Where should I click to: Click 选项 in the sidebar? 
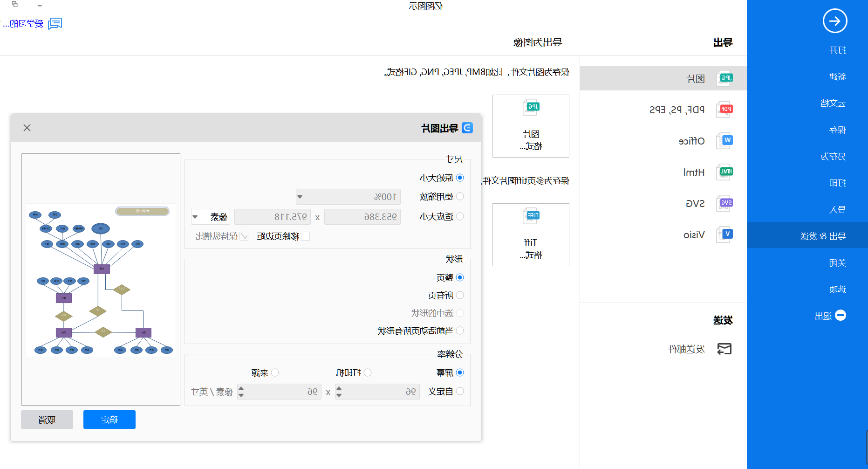pos(807,289)
